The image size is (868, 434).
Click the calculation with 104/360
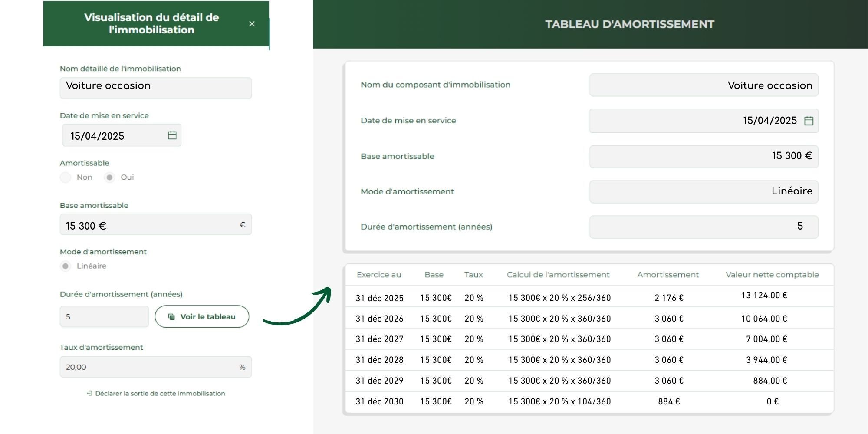(x=559, y=401)
